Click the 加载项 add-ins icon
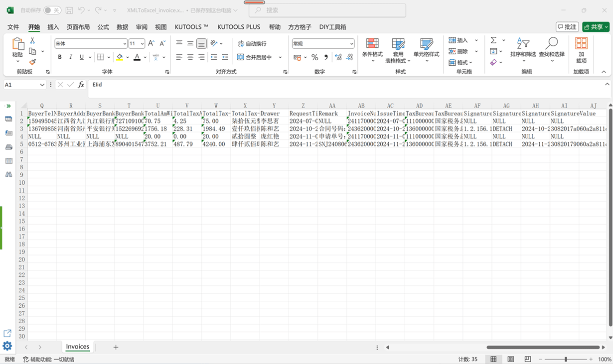The image size is (613, 364). pos(581,50)
